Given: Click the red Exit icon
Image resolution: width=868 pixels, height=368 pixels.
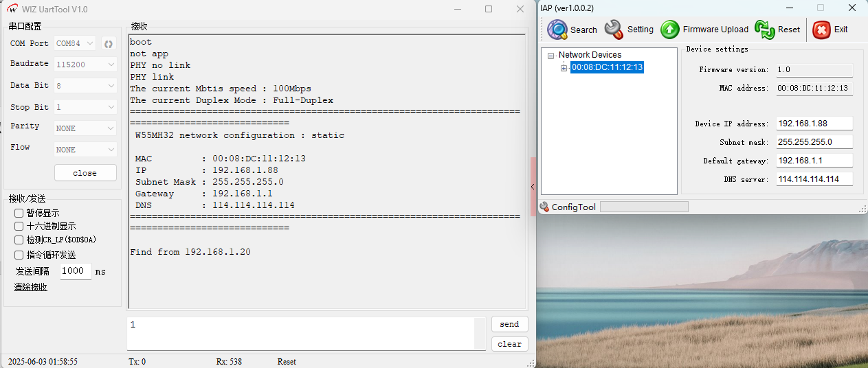Looking at the screenshot, I should [x=821, y=30].
